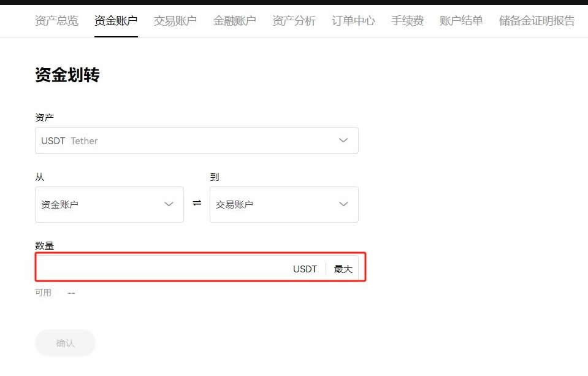
Task: Click the 可用 available balance value
Action: tap(71, 293)
